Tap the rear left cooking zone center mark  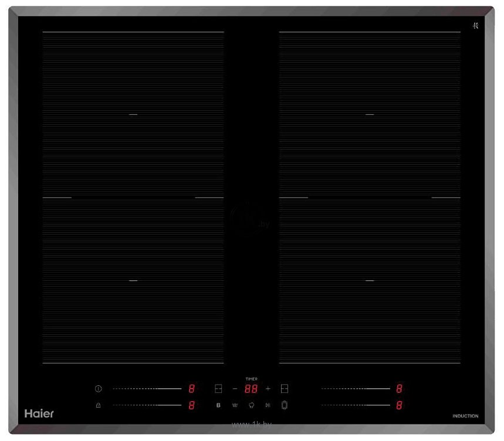tap(133, 114)
